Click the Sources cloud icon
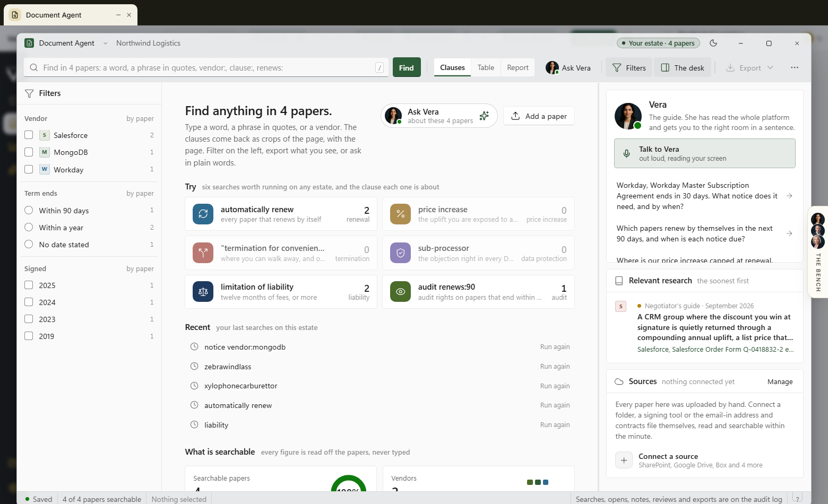The image size is (828, 504). coord(619,381)
